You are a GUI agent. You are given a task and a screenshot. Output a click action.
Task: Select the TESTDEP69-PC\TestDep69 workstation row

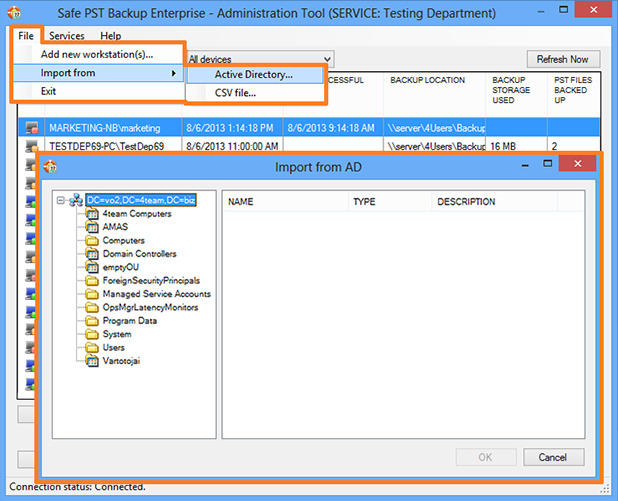(x=309, y=146)
